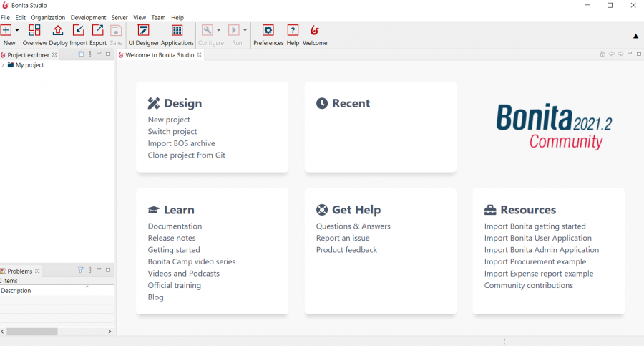The width and height of the screenshot is (644, 346).
Task: Click Clone project from Git link
Action: coord(187,155)
